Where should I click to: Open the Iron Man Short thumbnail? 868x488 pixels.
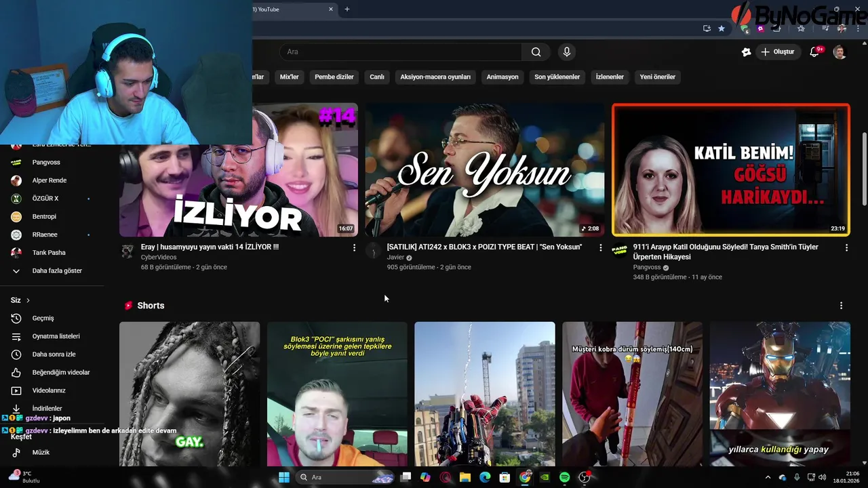coord(780,394)
